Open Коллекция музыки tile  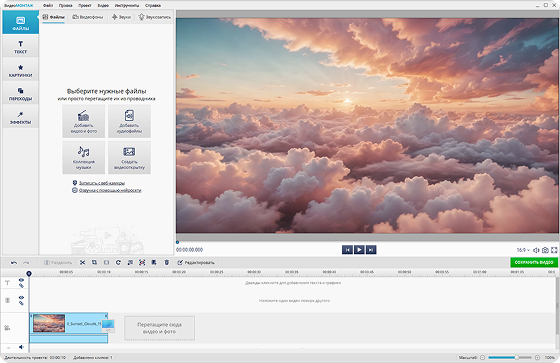84,158
